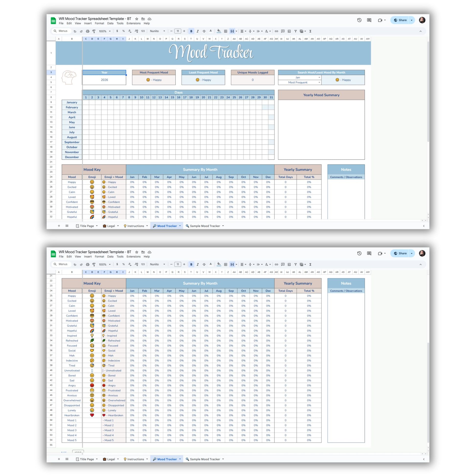Viewport: 476px width, 476px height.
Task: Click create filter icon in the top toolbar
Action: pyautogui.click(x=295, y=31)
